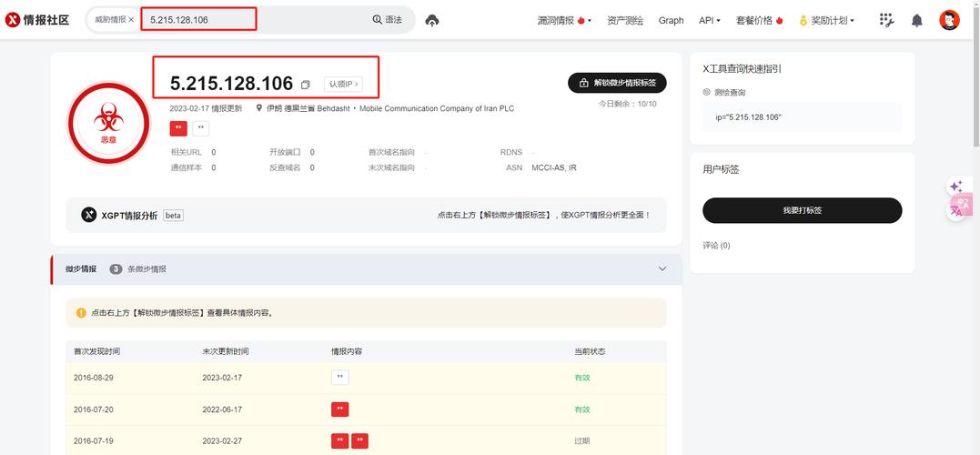
Task: Click the location pin icon by 伊朗
Action: click(x=259, y=108)
